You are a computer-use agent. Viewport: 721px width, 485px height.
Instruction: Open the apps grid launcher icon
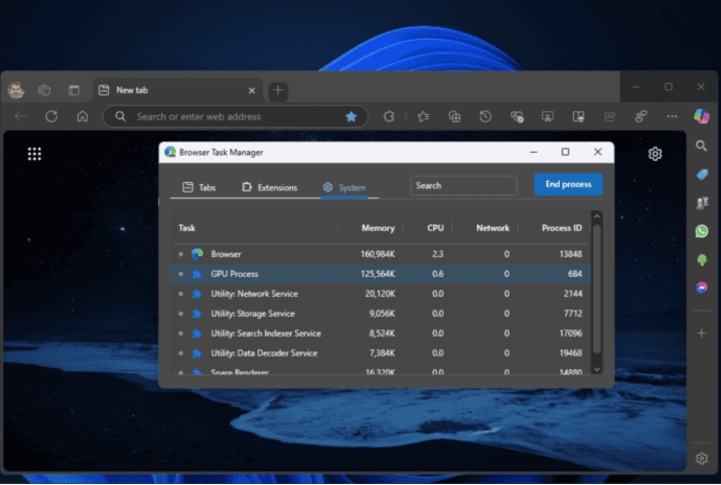(34, 154)
